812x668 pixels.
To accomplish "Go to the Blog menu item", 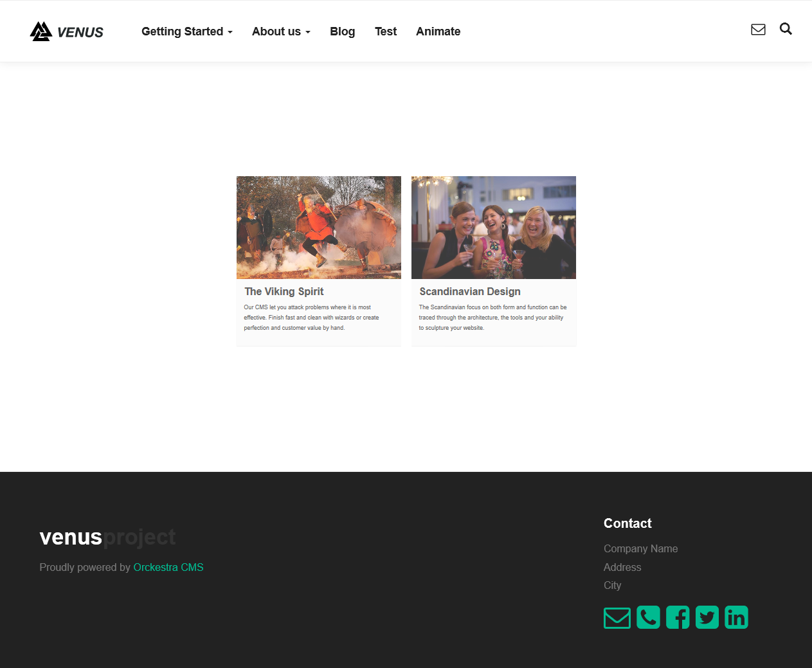I will coord(342,32).
